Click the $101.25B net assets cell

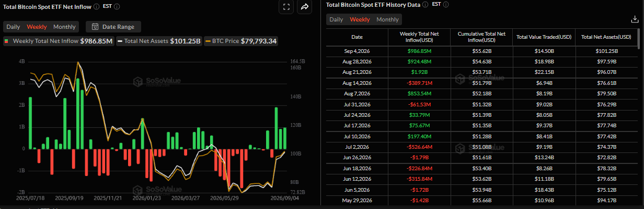(x=606, y=51)
